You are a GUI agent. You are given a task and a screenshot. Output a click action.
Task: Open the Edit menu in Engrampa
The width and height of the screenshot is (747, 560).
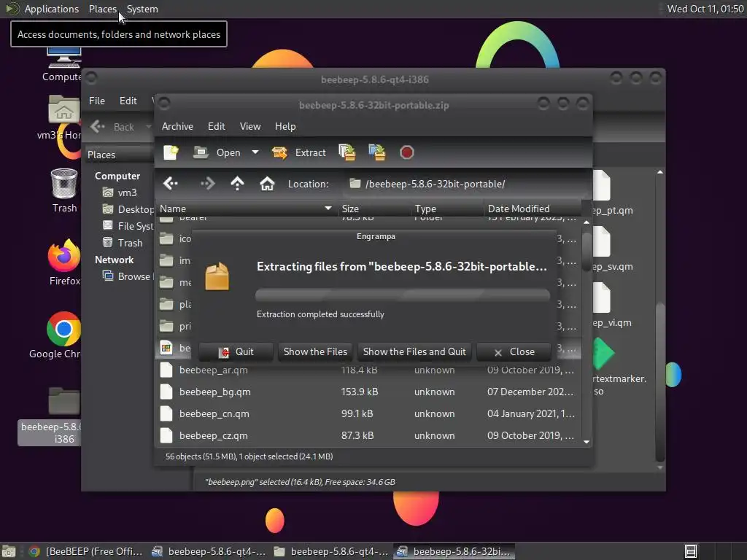216,126
